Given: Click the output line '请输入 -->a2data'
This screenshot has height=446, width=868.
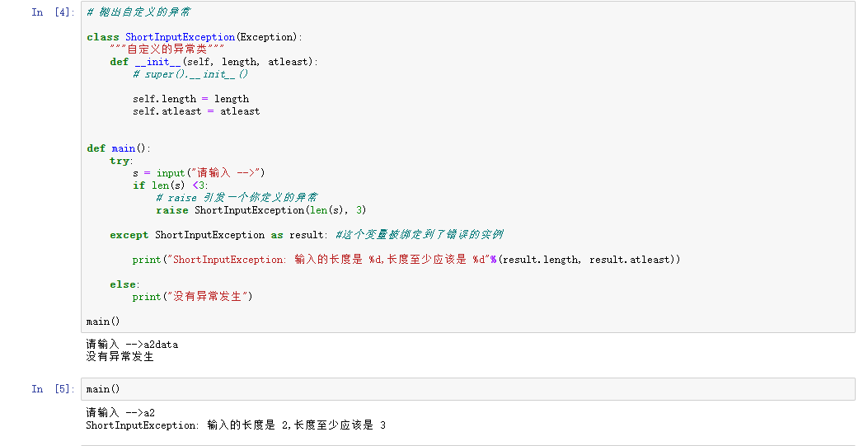Looking at the screenshot, I should pyautogui.click(x=132, y=345).
